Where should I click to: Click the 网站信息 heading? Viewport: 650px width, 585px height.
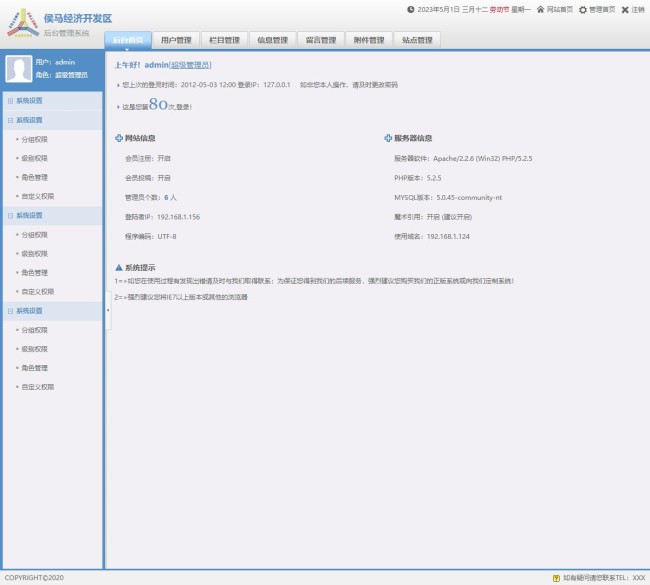pos(140,138)
